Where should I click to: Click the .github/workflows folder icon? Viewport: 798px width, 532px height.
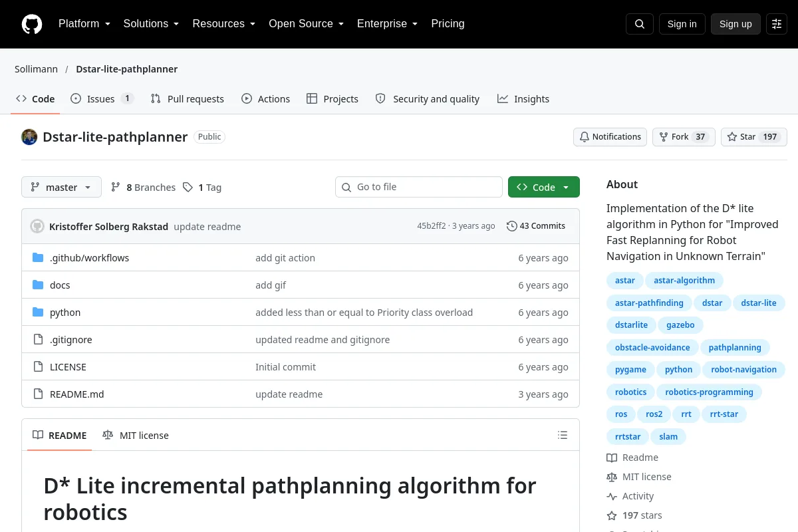(38, 258)
